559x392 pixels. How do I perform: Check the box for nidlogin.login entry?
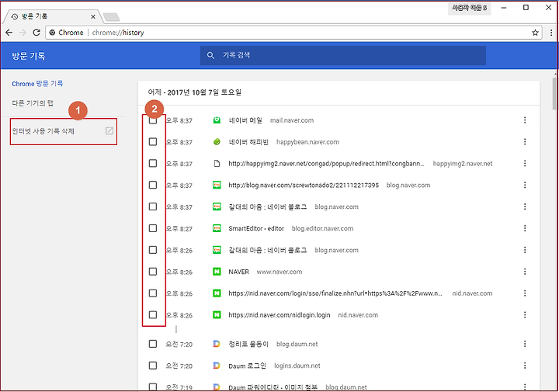(153, 314)
